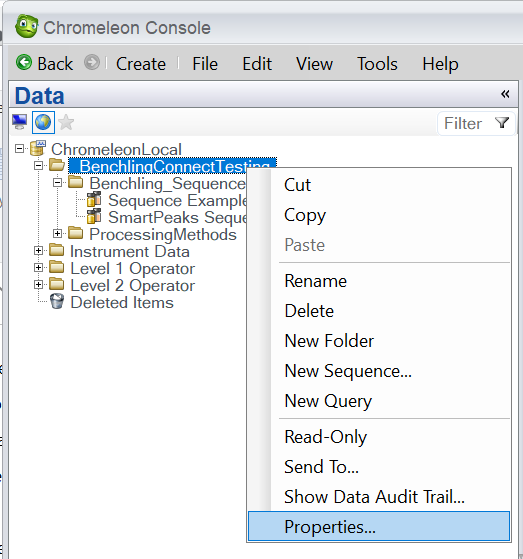Expand the ProcessingMethods tree node

(57, 234)
